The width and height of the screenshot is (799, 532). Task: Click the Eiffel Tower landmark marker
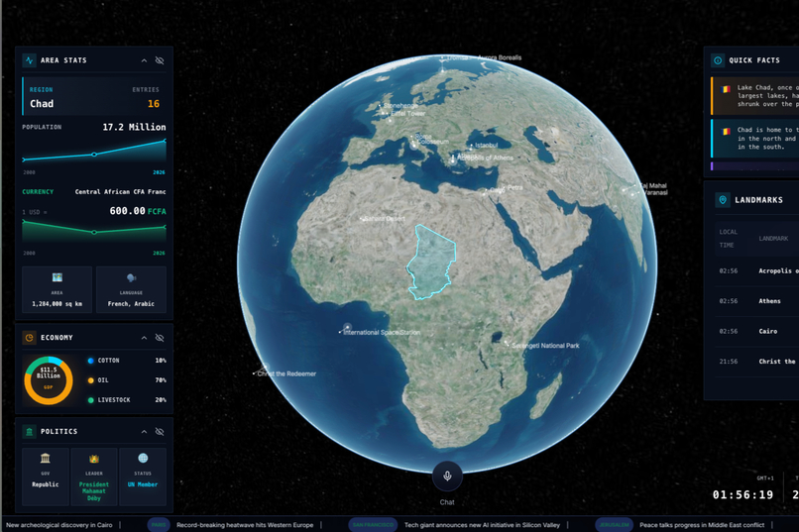point(390,120)
